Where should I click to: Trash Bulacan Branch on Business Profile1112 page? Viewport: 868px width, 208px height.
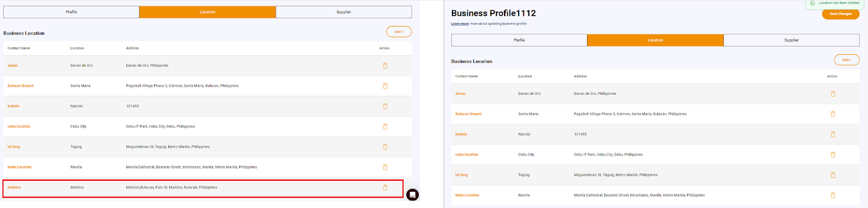pos(833,114)
